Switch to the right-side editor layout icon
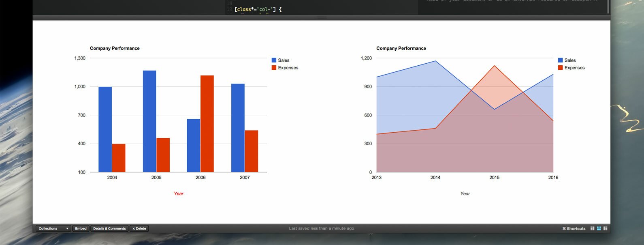Screen dimensions: 644x245 click(x=605, y=228)
